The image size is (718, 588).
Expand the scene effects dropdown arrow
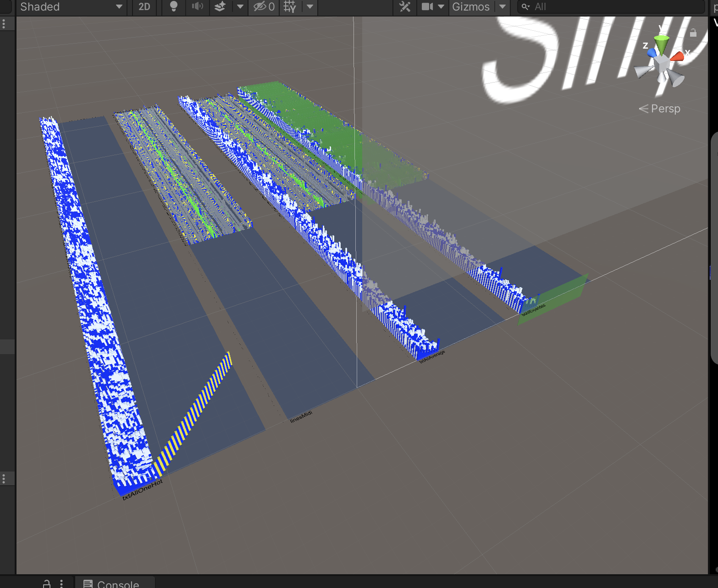[x=240, y=7]
